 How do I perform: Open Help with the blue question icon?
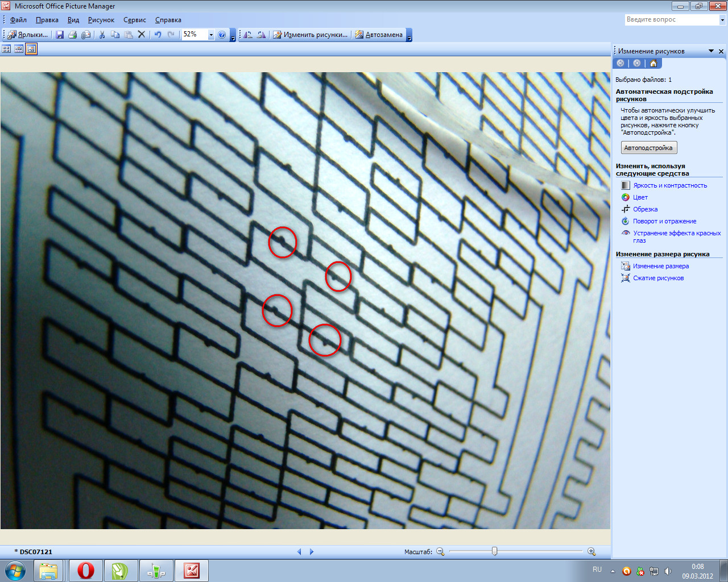click(222, 35)
